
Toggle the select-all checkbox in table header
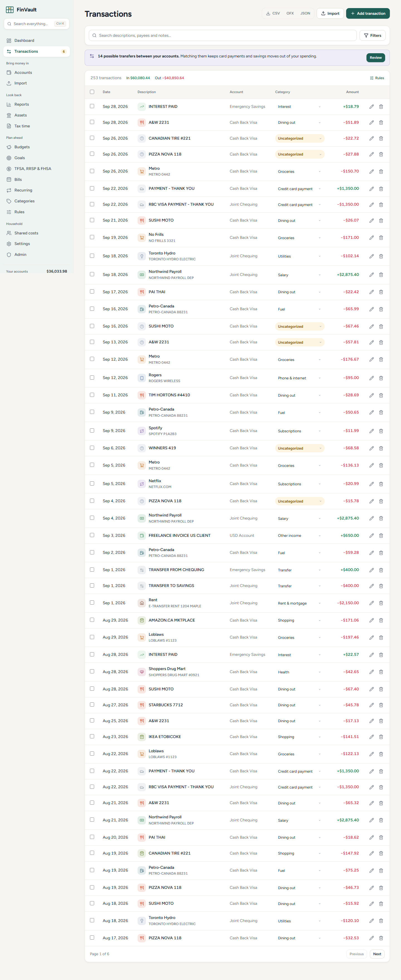(92, 92)
